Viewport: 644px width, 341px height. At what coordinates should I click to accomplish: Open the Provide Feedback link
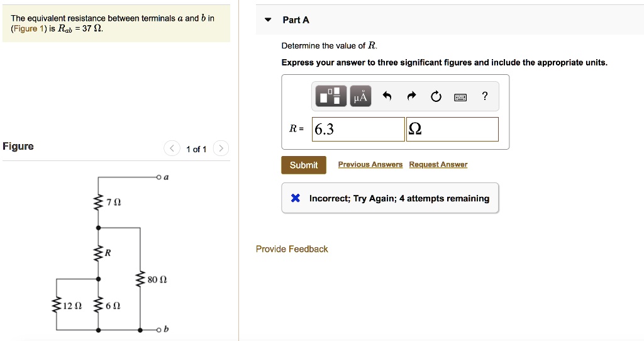(292, 249)
